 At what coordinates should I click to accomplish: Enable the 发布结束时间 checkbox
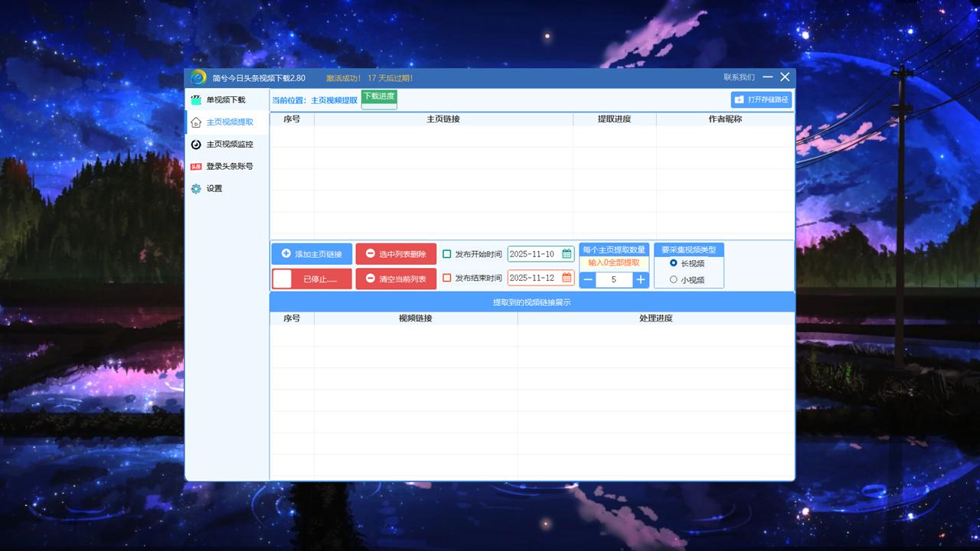(x=447, y=278)
